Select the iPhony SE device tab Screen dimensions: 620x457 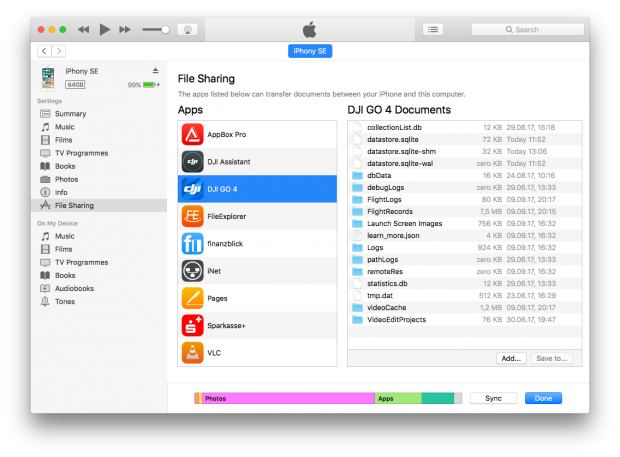[310, 51]
